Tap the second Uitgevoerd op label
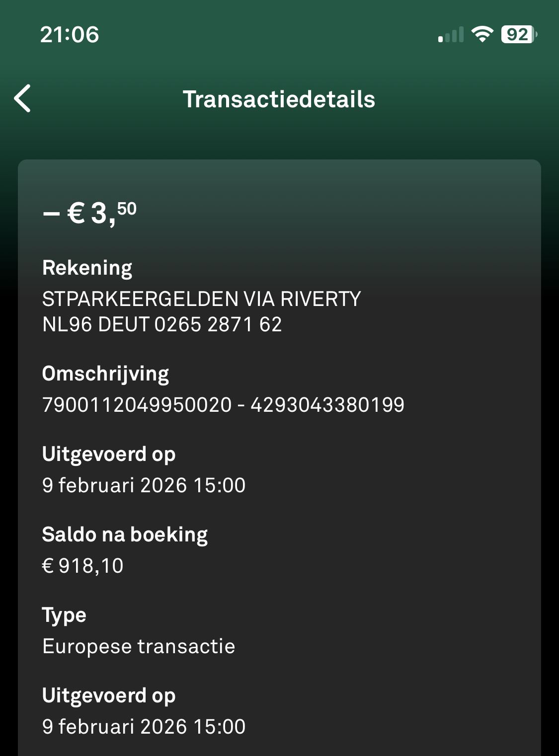 (x=109, y=696)
